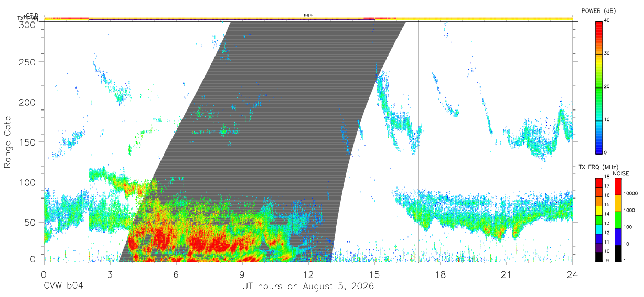Click the 13 label on TX FRQ legend
Image resolution: width=644 pixels, height=297 pixels.
click(606, 223)
